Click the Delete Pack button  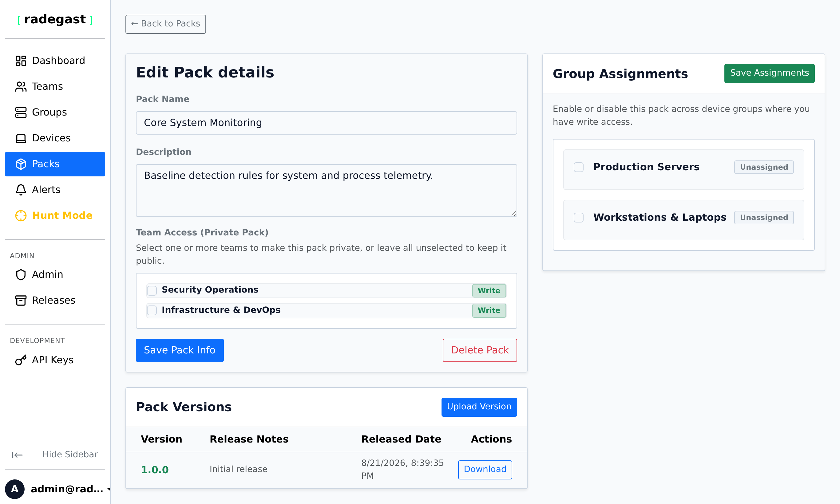(x=480, y=350)
